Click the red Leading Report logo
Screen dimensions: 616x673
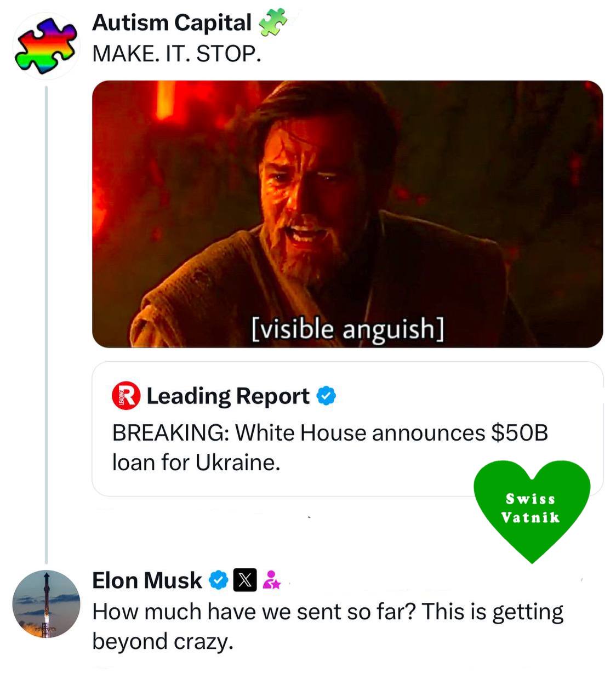pos(126,396)
